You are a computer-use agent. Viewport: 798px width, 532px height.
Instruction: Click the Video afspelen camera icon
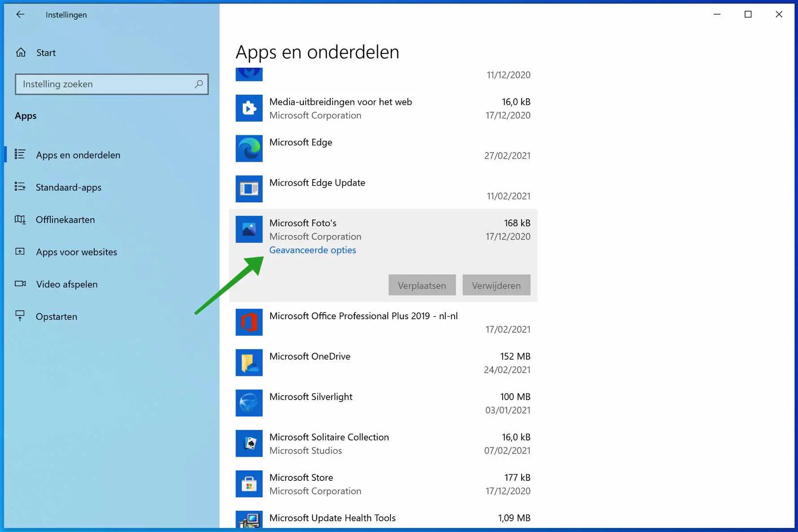(20, 284)
